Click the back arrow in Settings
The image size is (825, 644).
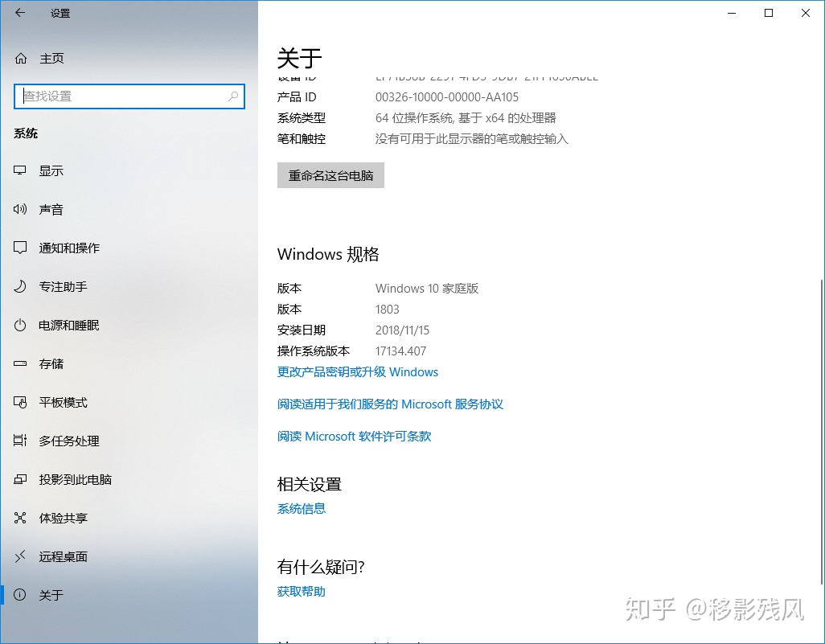(x=20, y=13)
